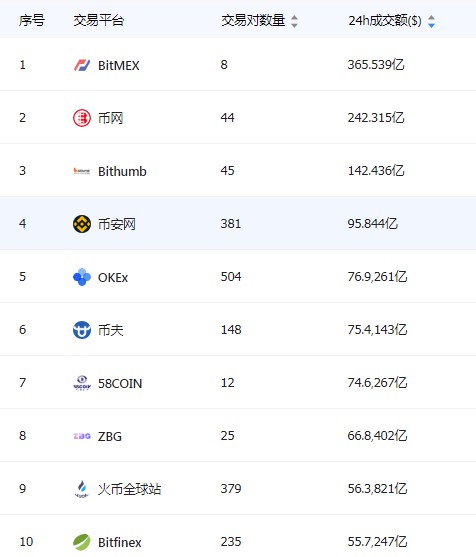Click the 币安网 yellow Binance logo
Image resolution: width=476 pixels, height=557 pixels.
pos(82,224)
